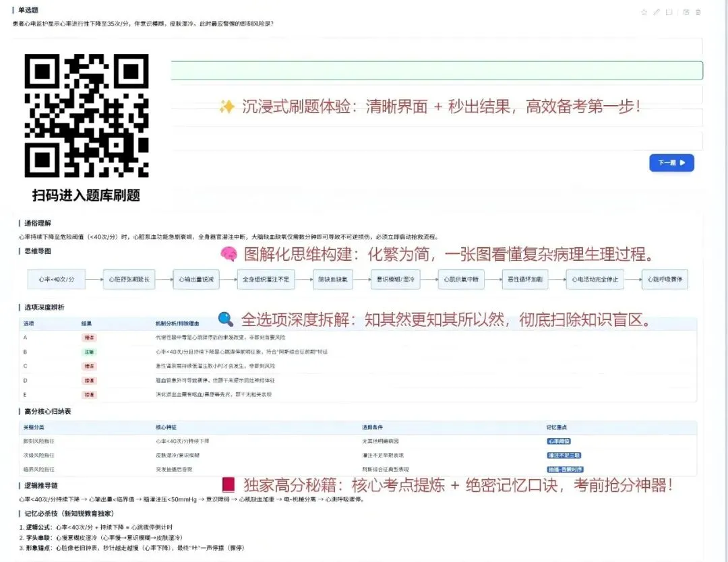Click the 皮肤湿冷/意识模糊 cell
This screenshot has height=562, width=728.
pyautogui.click(x=178, y=456)
